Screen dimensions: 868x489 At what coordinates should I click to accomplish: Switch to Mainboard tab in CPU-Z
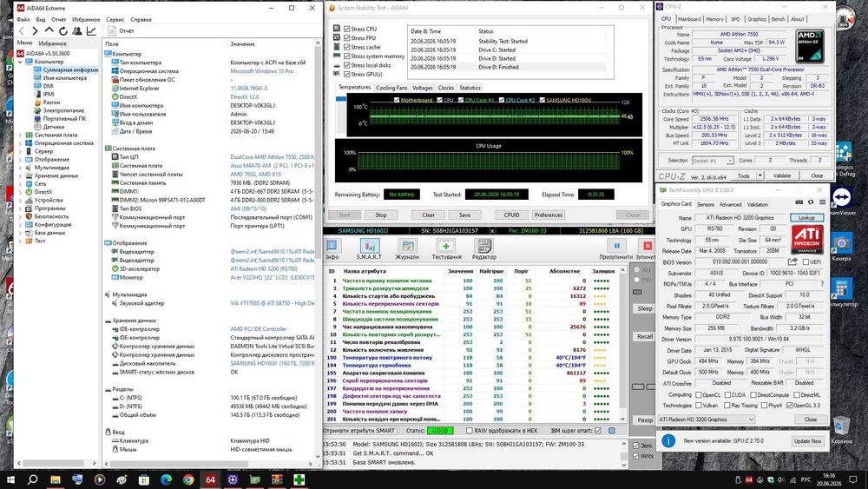tap(689, 19)
